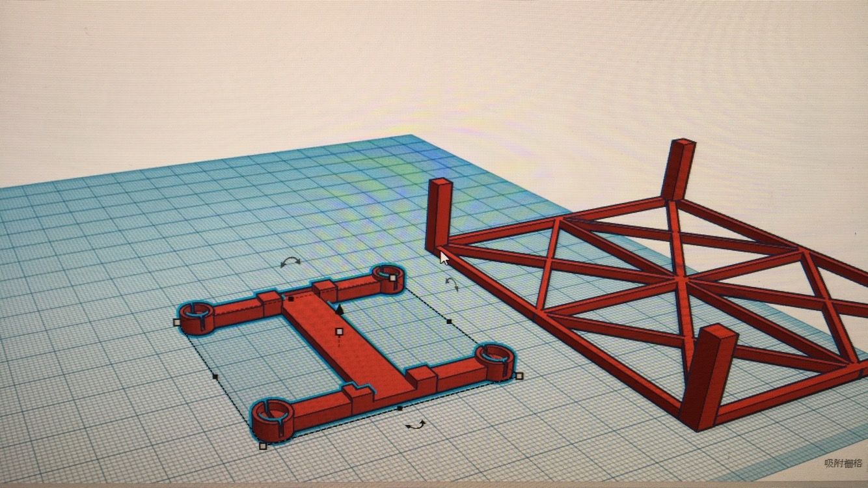Image resolution: width=868 pixels, height=488 pixels.
Task: Click the black cone lift handle above the H-frame
Action: [x=339, y=309]
